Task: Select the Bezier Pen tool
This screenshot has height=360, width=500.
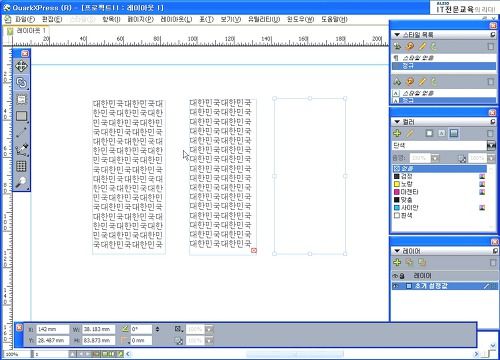Action: coord(21,149)
